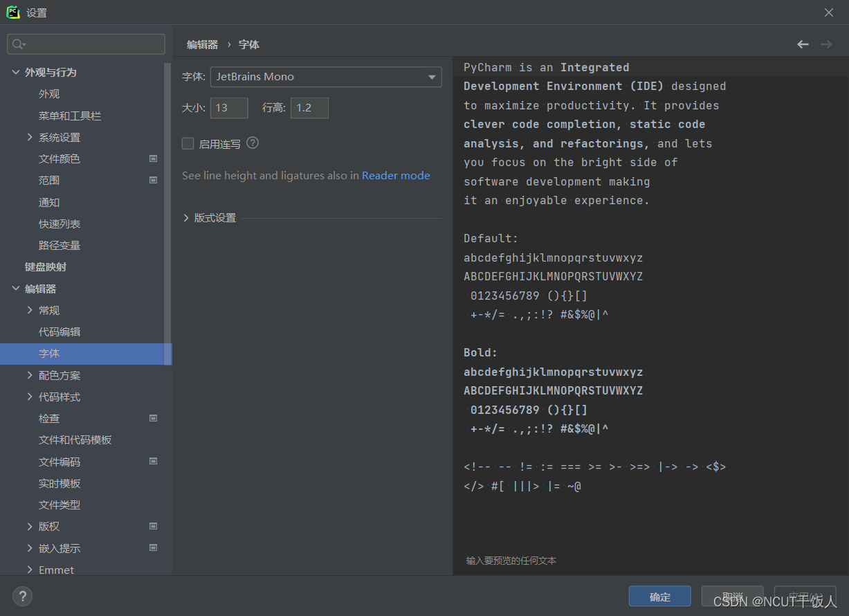Image resolution: width=849 pixels, height=616 pixels.
Task: Click the PyCharm logo in title bar
Action: click(x=13, y=12)
